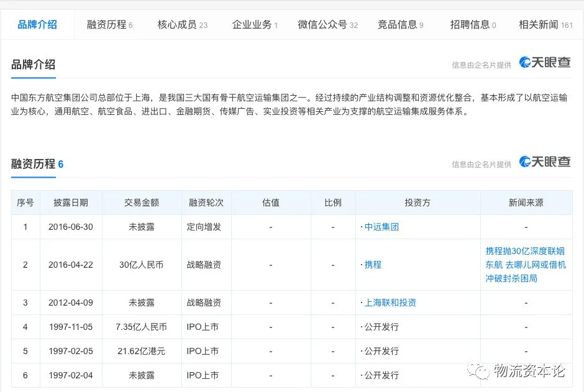
Task: Switch to the 融资历程 tab
Action: (109, 25)
